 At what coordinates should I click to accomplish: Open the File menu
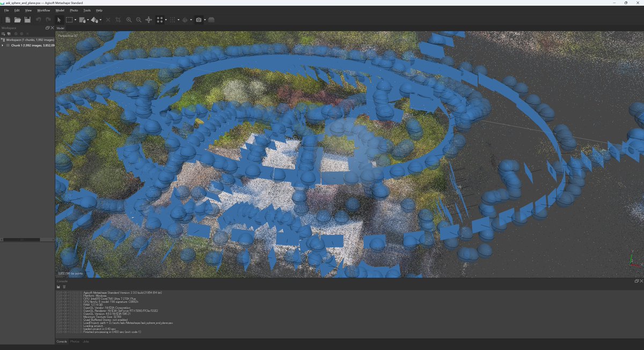(6, 10)
